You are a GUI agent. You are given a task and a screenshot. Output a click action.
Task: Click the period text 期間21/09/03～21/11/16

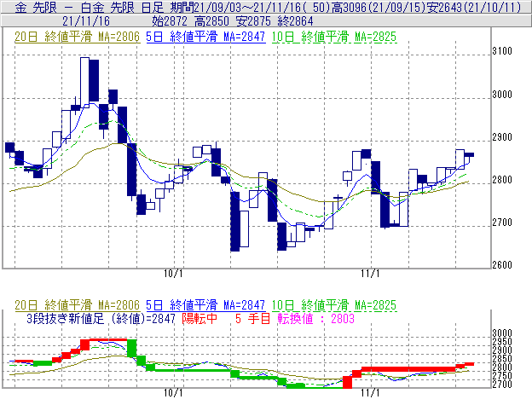click(236, 8)
